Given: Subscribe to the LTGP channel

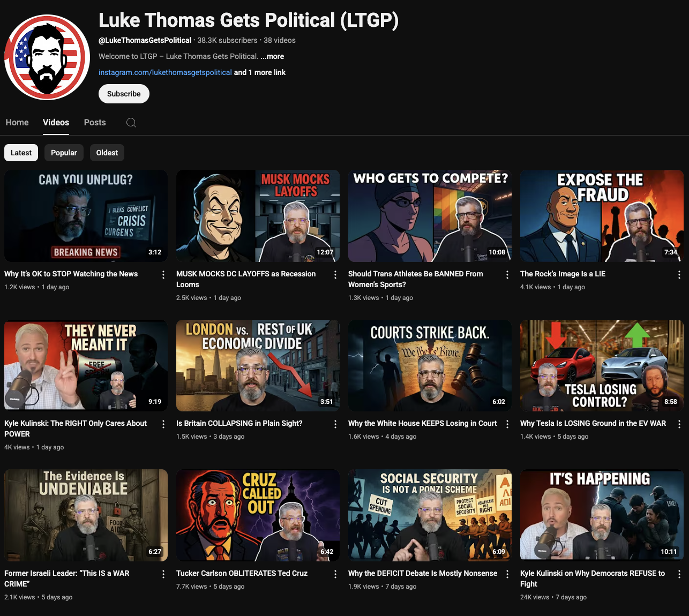Looking at the screenshot, I should click(124, 94).
